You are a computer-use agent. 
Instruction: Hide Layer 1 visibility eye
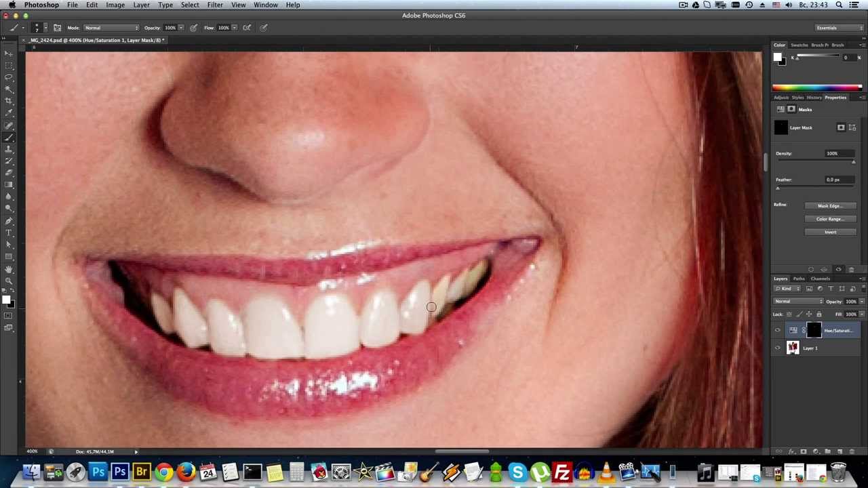coord(778,348)
